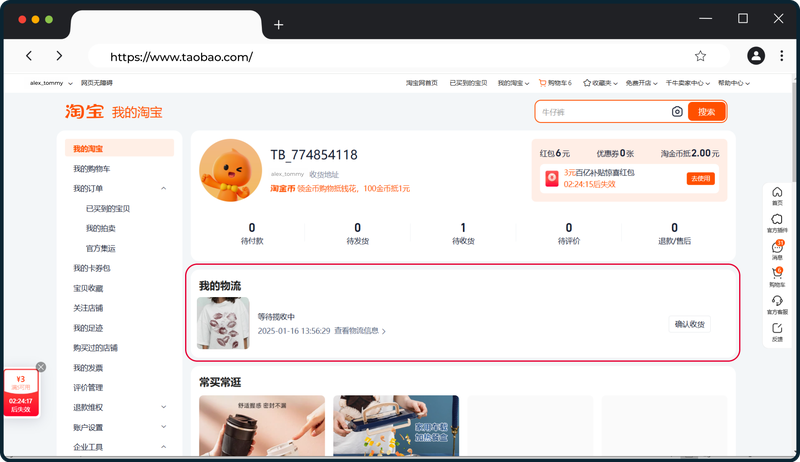Expand the 账户设置 sidebar section
Viewport: 800px width, 462px height.
point(163,427)
